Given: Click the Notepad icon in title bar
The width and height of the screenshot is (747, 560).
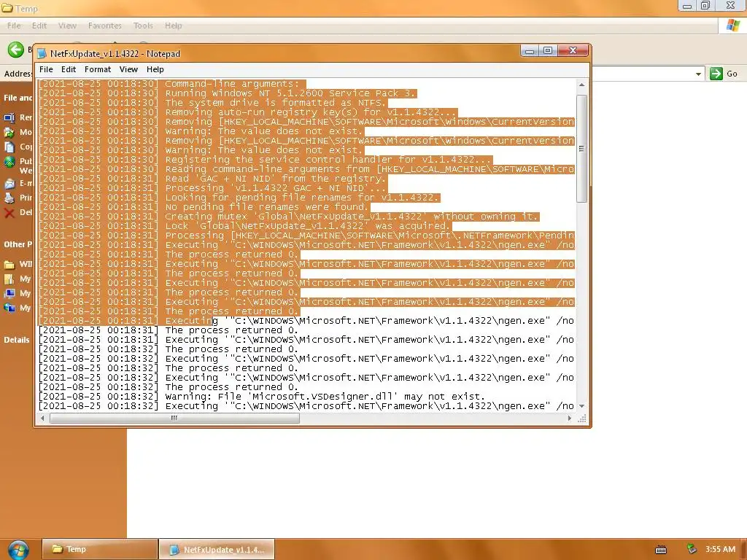Looking at the screenshot, I should tap(42, 54).
